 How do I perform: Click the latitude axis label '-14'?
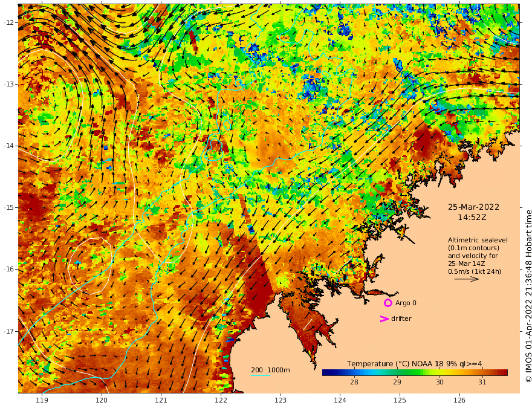click(x=8, y=146)
